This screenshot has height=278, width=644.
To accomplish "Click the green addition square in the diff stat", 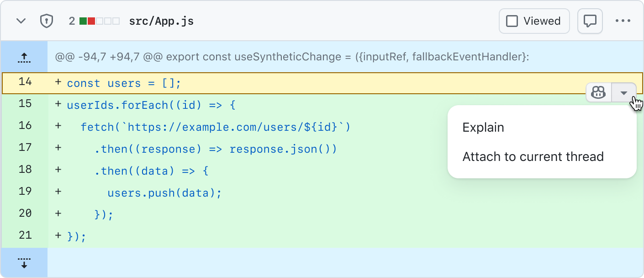I will point(83,21).
